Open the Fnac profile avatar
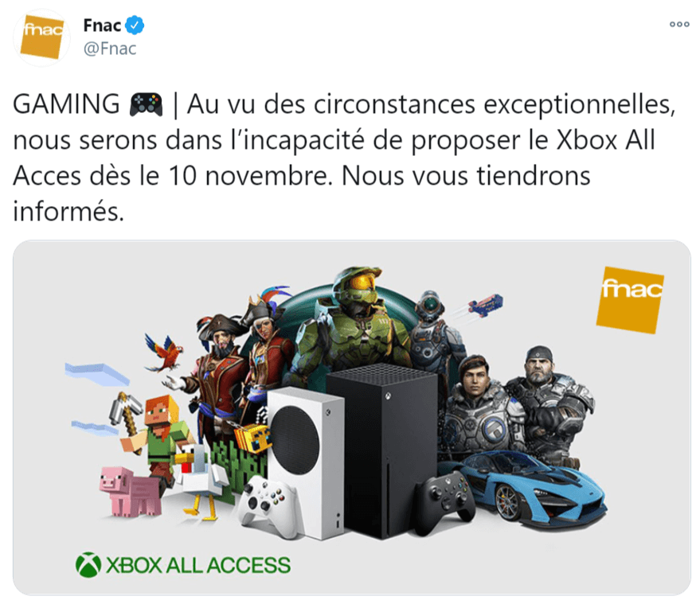 tap(41, 38)
